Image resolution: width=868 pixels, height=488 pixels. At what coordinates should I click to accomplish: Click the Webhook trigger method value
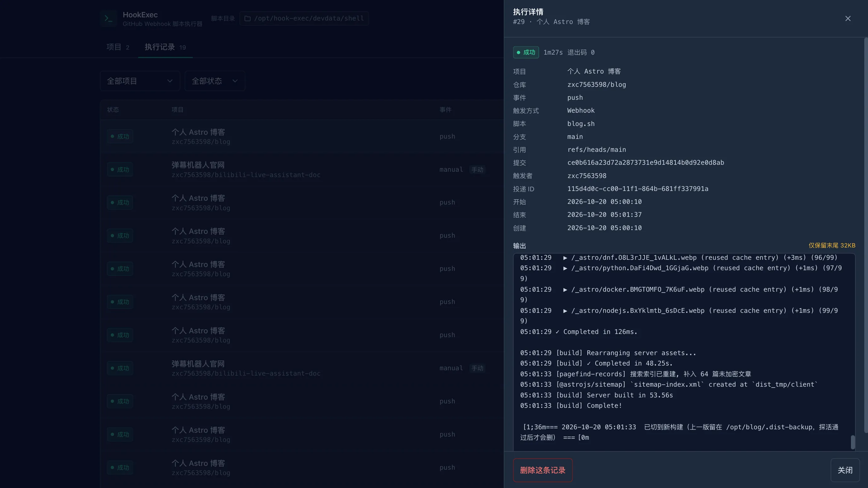(581, 110)
